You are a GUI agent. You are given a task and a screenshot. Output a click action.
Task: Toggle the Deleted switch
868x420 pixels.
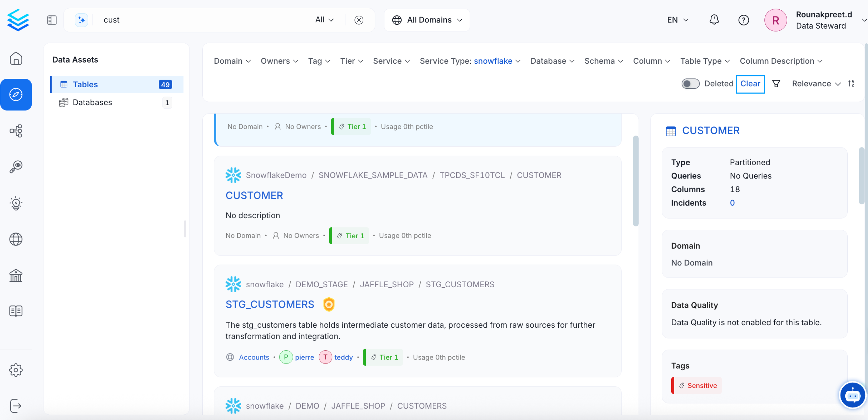690,84
